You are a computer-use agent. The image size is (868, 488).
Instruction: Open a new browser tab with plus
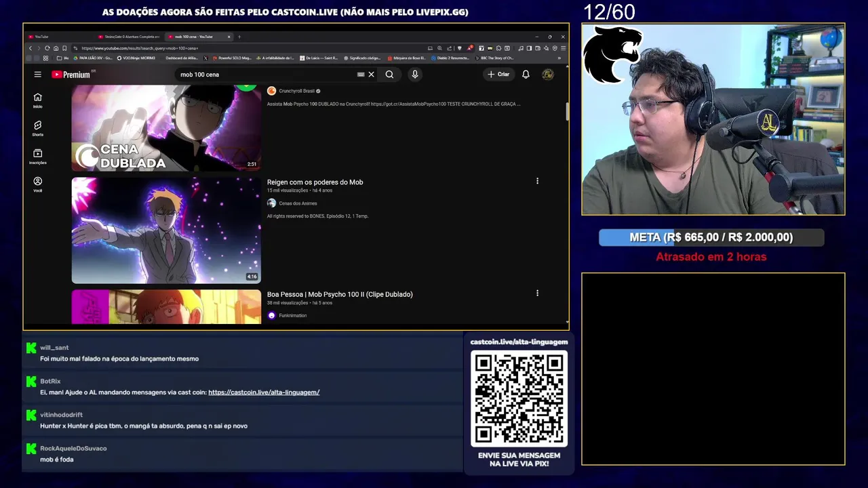pyautogui.click(x=239, y=37)
